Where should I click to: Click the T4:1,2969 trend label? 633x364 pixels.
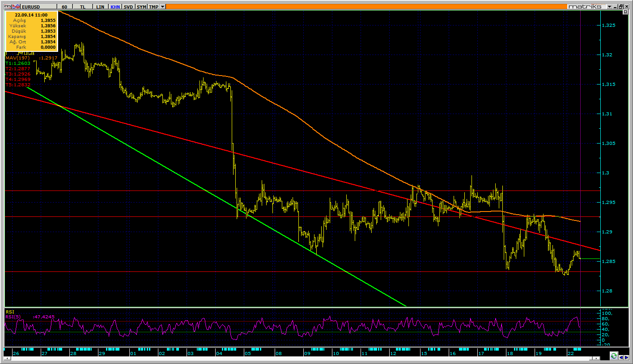(x=18, y=80)
